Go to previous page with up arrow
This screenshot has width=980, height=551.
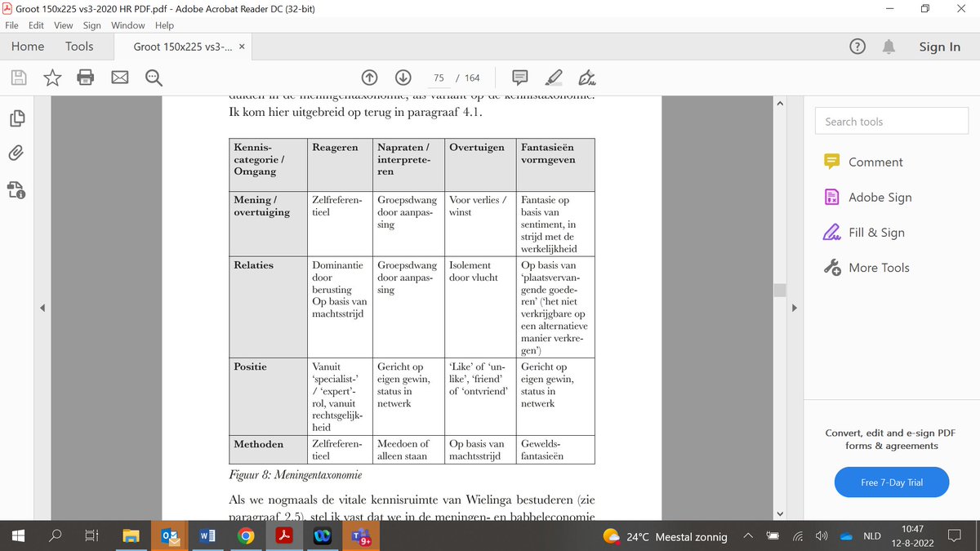pos(369,78)
